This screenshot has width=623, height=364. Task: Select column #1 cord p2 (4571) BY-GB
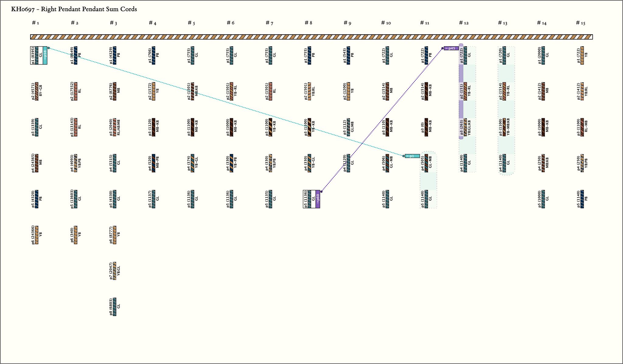click(37, 91)
